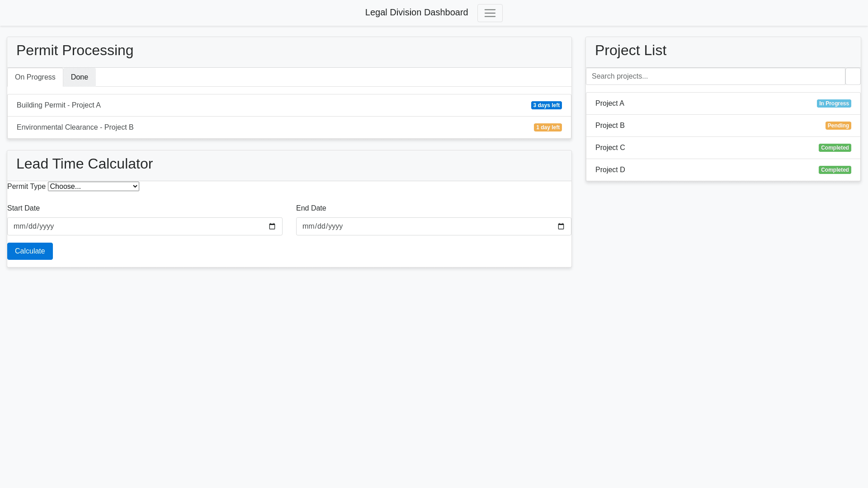This screenshot has height=488, width=868.
Task: Switch to the Done tab
Action: click(80, 77)
